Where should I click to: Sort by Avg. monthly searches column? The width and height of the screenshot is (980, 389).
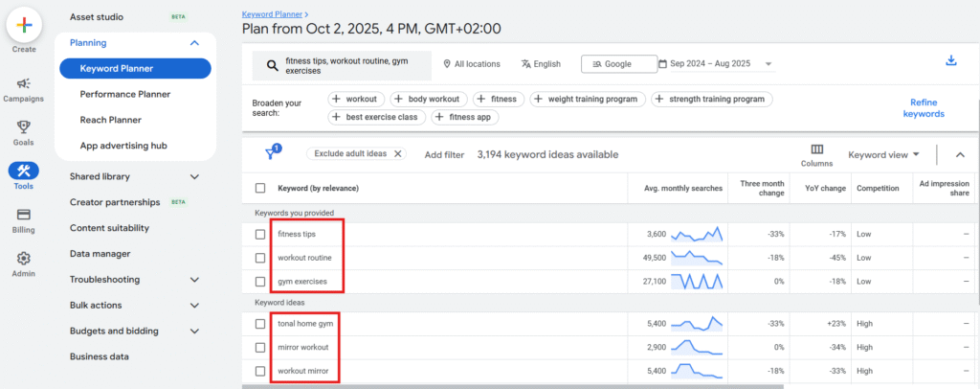tap(683, 188)
